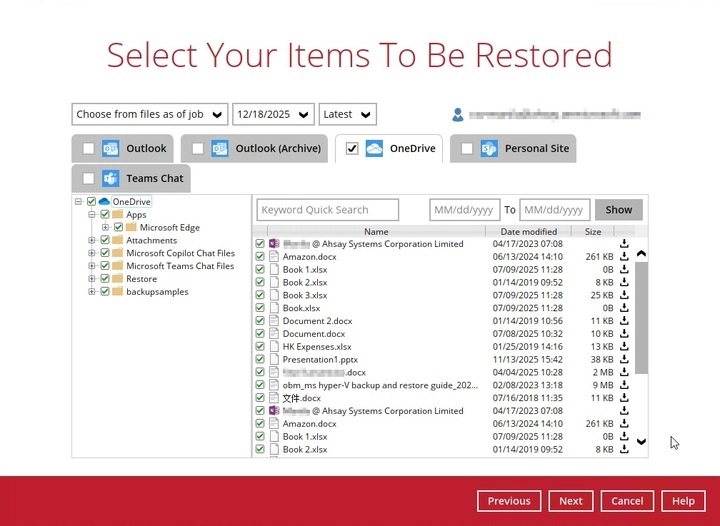Switch to the Outlook tab
This screenshot has width=720, height=526.
(x=146, y=149)
